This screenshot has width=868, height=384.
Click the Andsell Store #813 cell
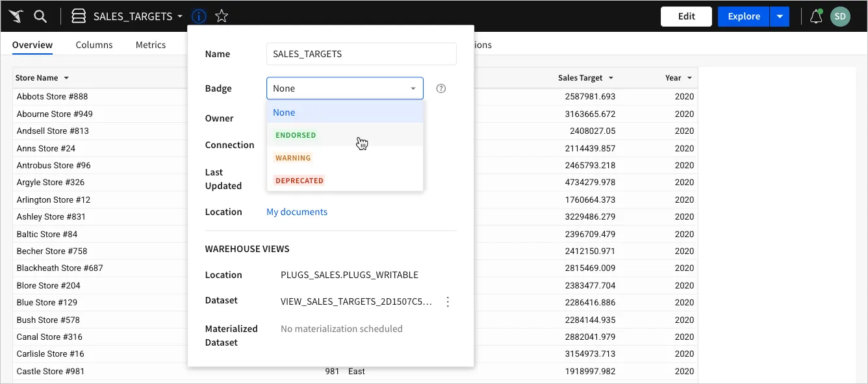[53, 131]
